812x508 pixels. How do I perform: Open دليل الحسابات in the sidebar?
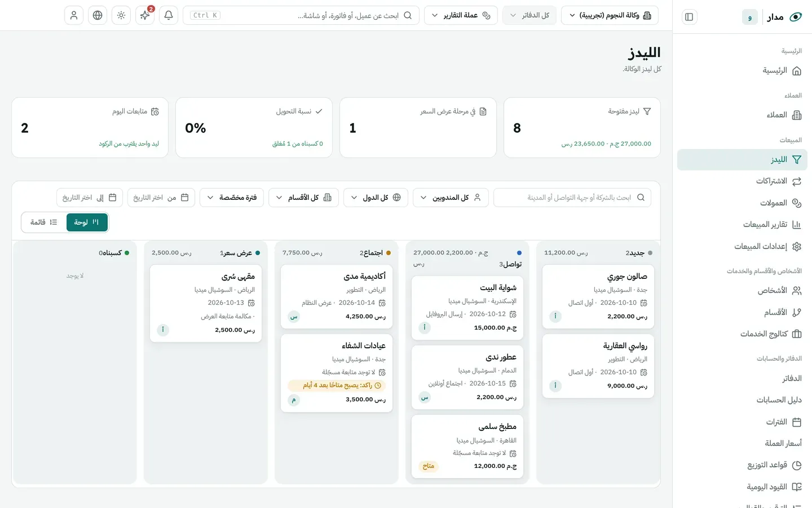[742, 400]
